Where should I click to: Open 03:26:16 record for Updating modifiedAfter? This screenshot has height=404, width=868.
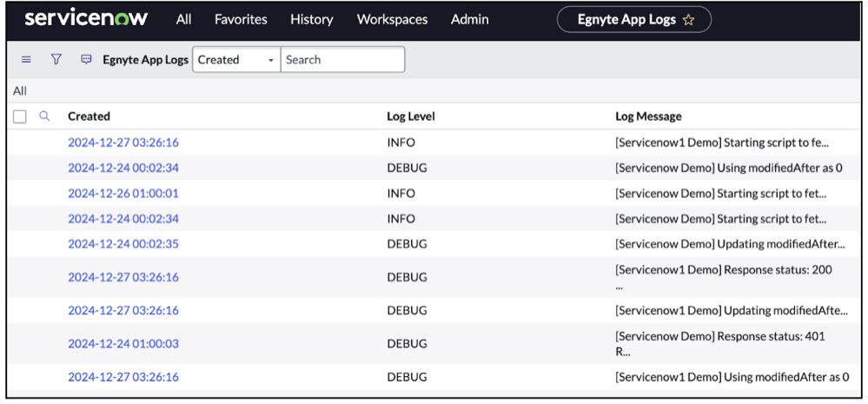coord(123,310)
